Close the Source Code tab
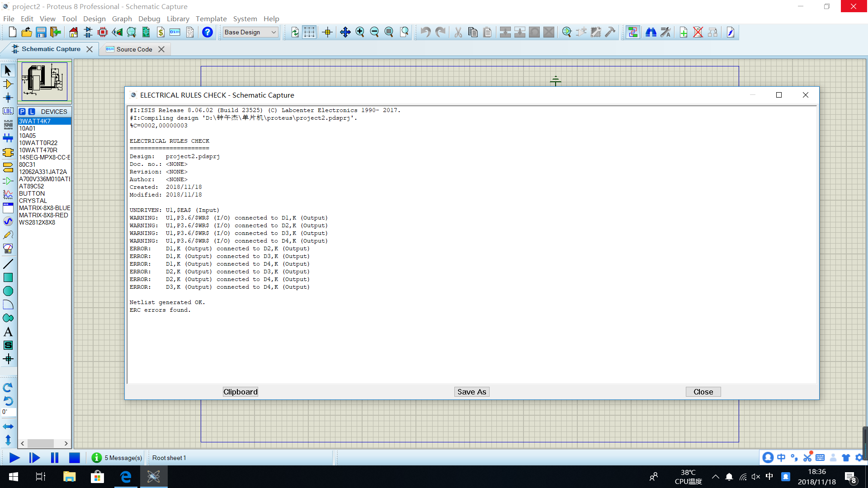This screenshot has height=488, width=868. [161, 49]
